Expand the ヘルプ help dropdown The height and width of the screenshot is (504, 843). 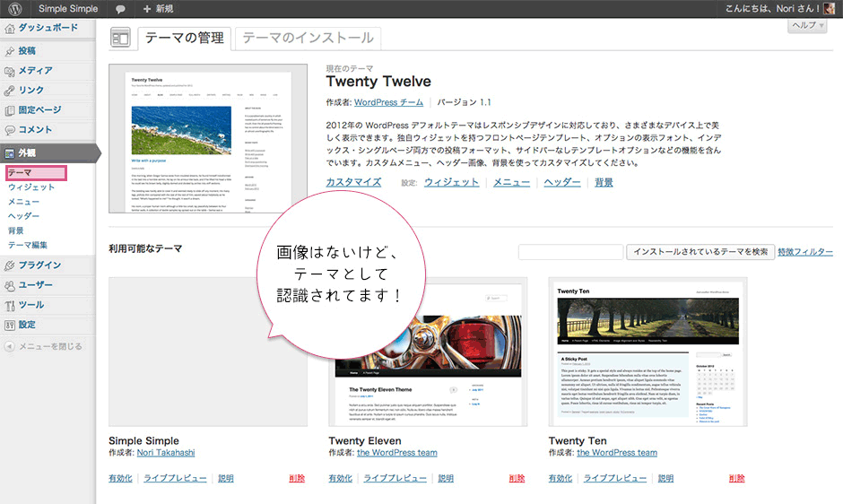click(x=808, y=26)
